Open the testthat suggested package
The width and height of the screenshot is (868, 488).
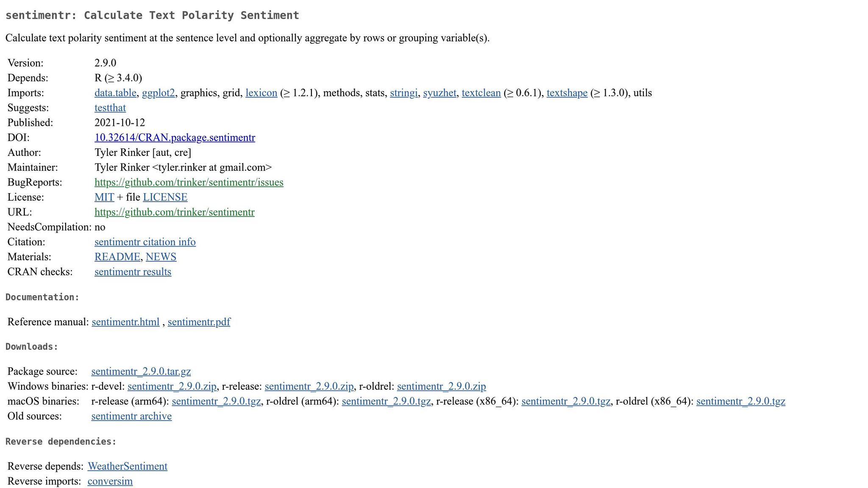(110, 108)
